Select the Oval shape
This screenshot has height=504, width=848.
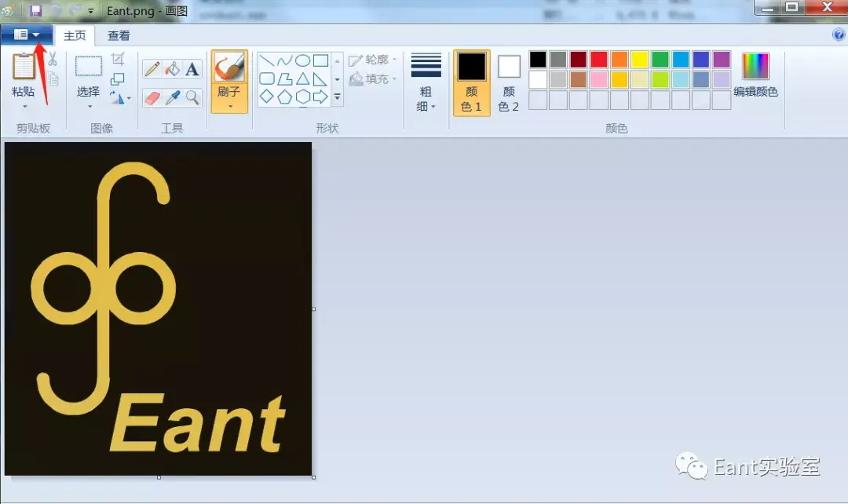pos(303,60)
